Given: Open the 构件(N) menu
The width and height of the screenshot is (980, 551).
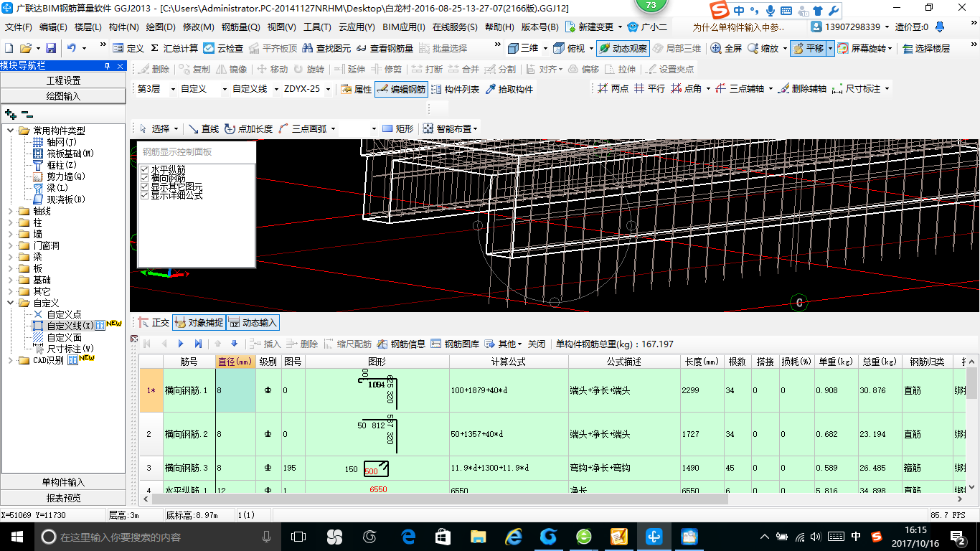Looking at the screenshot, I should click(x=124, y=27).
